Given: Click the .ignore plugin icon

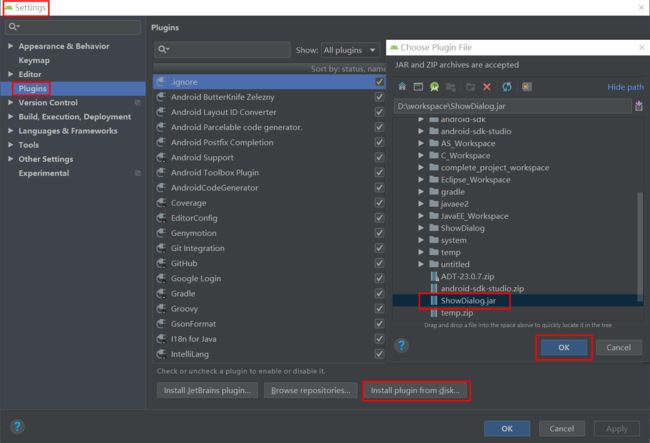Looking at the screenshot, I should [x=161, y=82].
